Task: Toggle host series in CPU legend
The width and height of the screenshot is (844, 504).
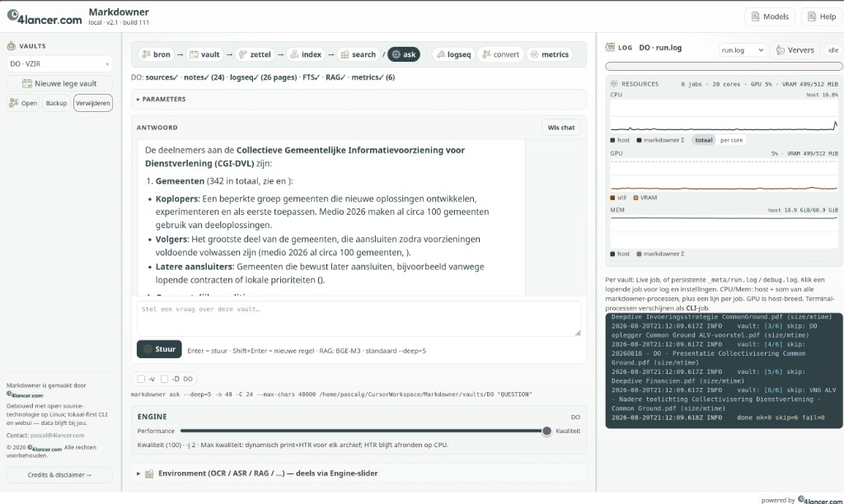Action: click(x=620, y=140)
